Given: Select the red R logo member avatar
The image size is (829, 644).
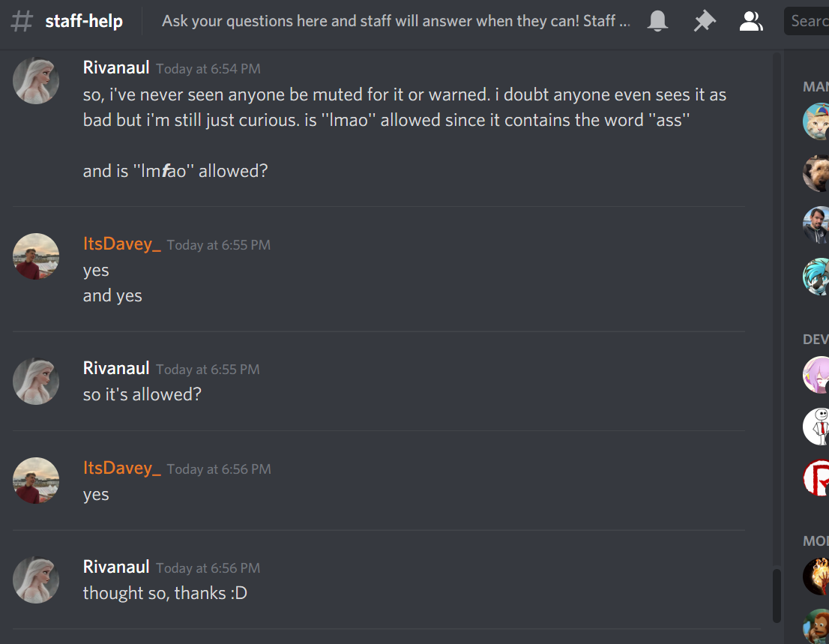Looking at the screenshot, I should tap(816, 478).
